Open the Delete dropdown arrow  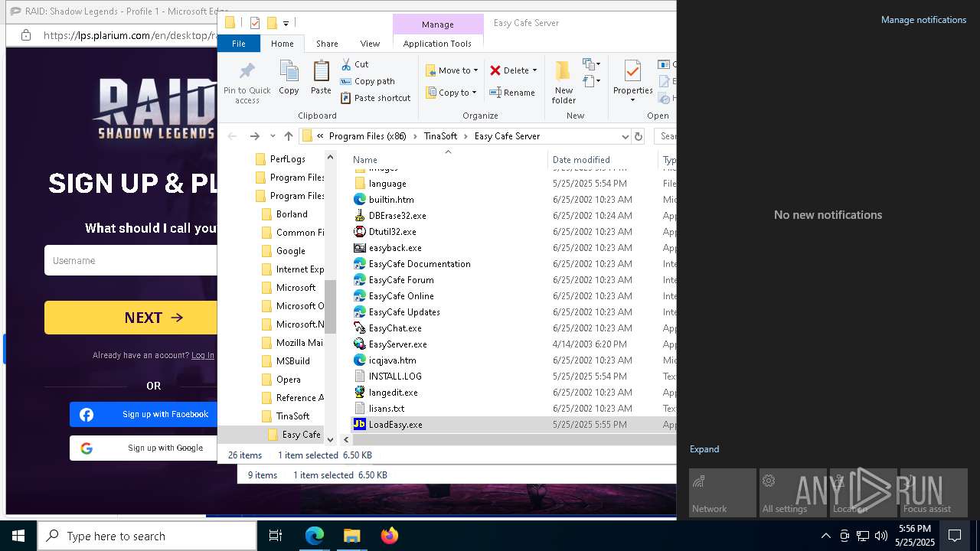pyautogui.click(x=534, y=70)
